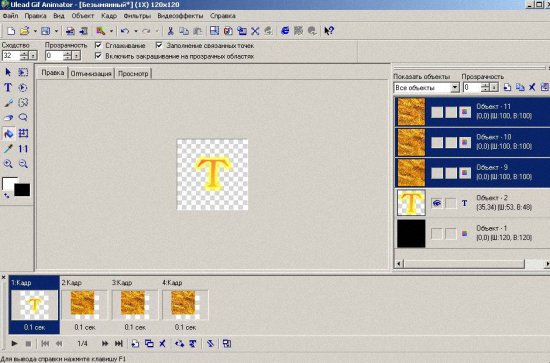Show Объект - 10 via visibility box
The height and width of the screenshot is (363, 550).
437,142
